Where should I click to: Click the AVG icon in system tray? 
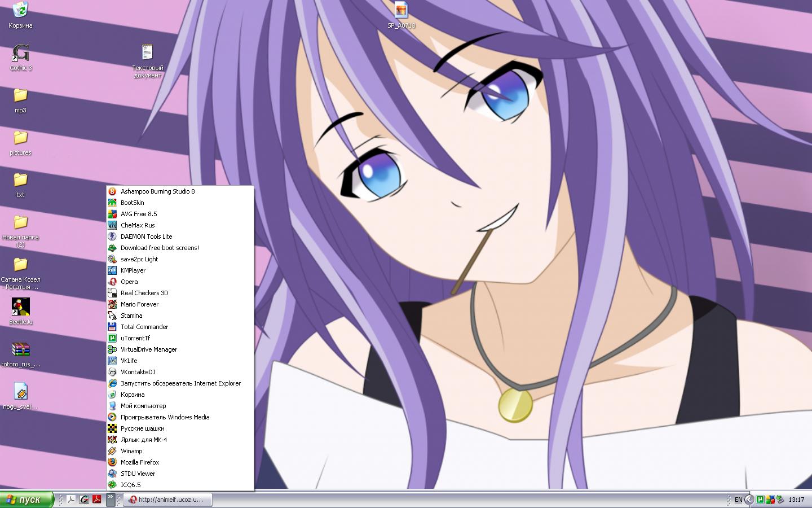(x=770, y=500)
